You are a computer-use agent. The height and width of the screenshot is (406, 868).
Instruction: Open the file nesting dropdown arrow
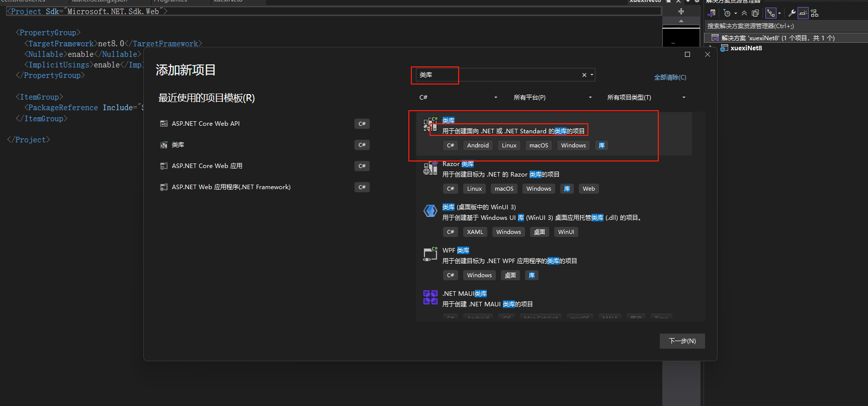pyautogui.click(x=779, y=14)
